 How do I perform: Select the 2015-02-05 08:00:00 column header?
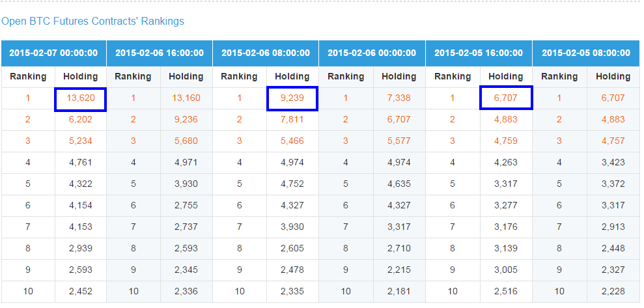coord(586,53)
